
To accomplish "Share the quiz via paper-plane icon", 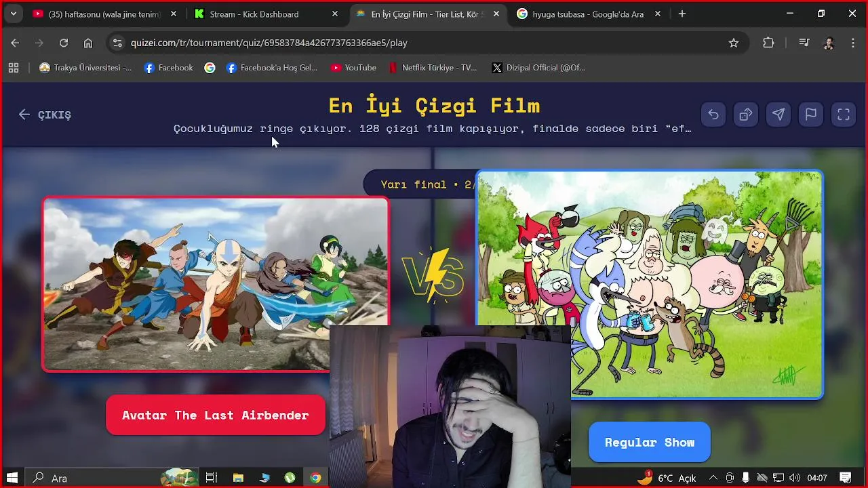I will (778, 115).
